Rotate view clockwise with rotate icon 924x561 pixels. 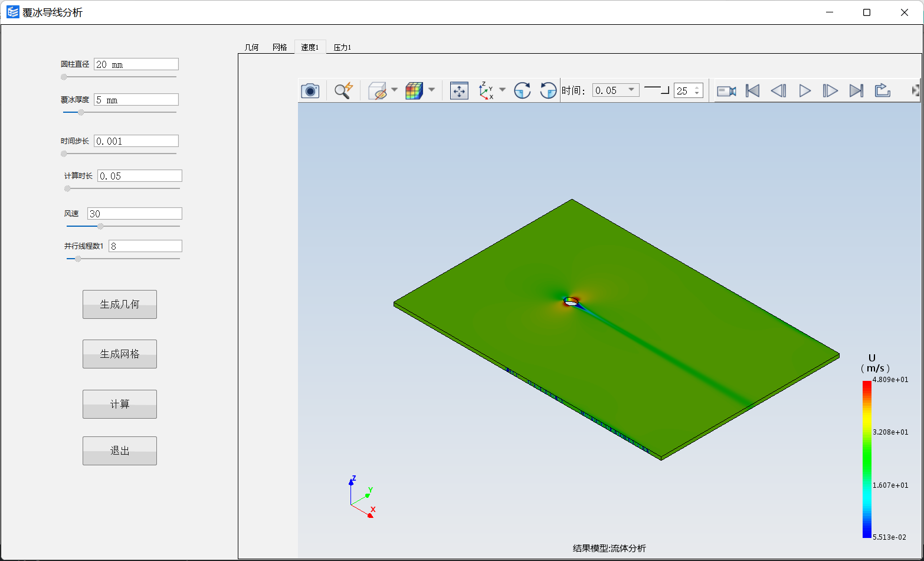(x=522, y=90)
